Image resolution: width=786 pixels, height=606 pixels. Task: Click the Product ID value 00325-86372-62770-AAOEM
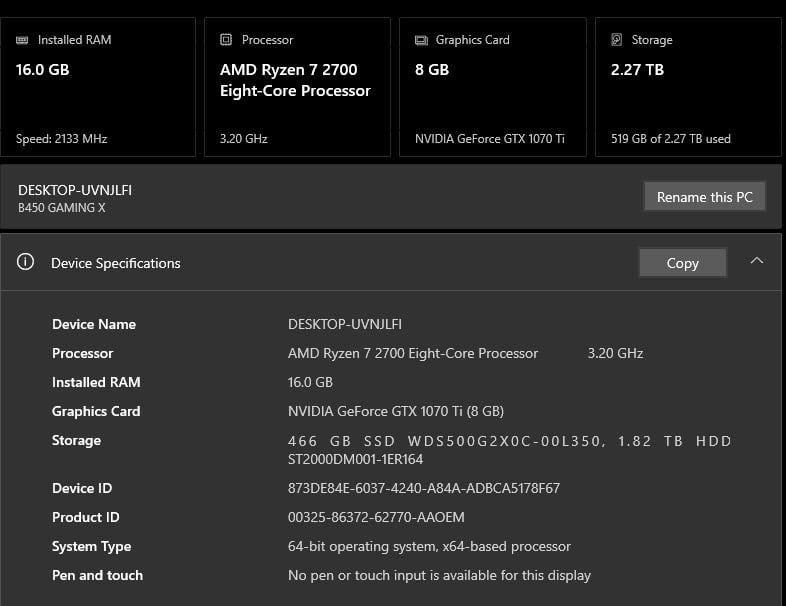coord(376,517)
